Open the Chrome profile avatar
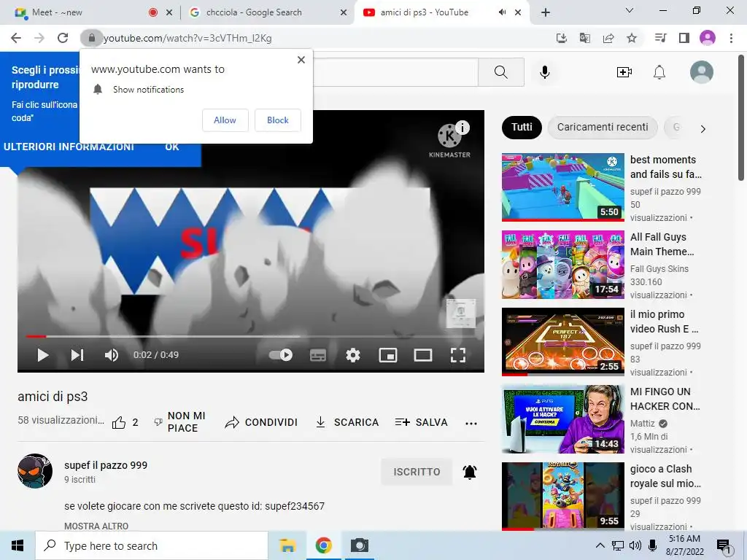 pos(708,38)
